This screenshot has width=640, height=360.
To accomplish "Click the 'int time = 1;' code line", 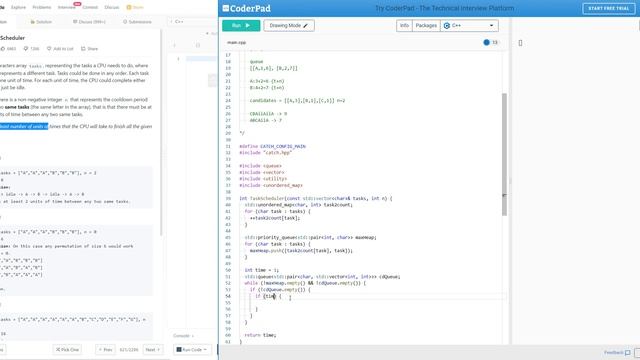I will point(262,270).
